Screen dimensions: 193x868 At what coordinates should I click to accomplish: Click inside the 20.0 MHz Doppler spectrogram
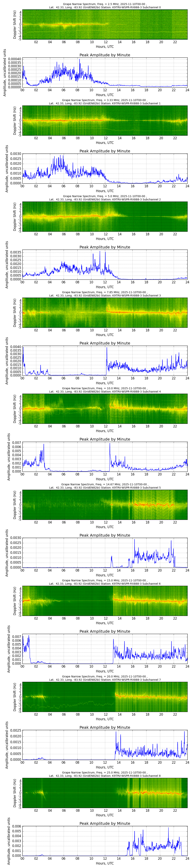(x=105, y=697)
